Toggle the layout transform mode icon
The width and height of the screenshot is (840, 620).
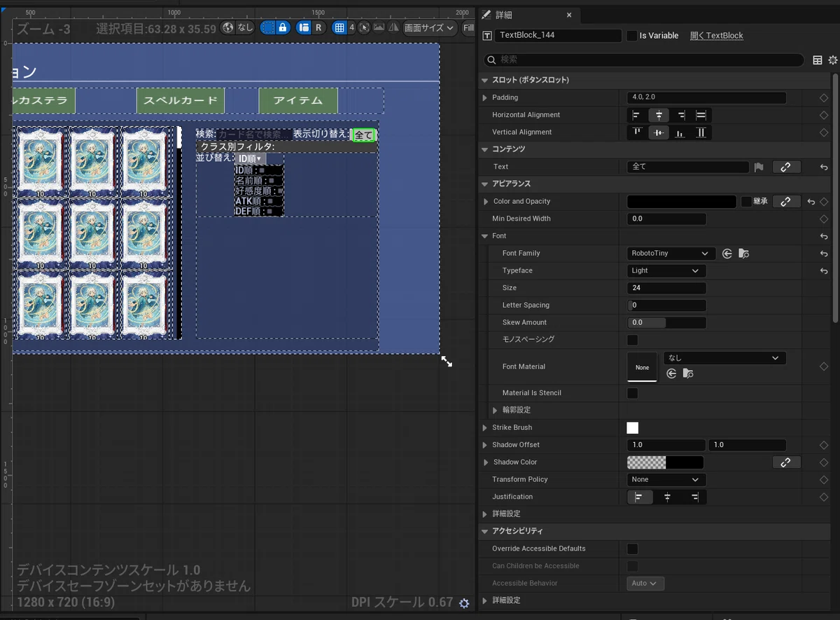click(x=304, y=28)
